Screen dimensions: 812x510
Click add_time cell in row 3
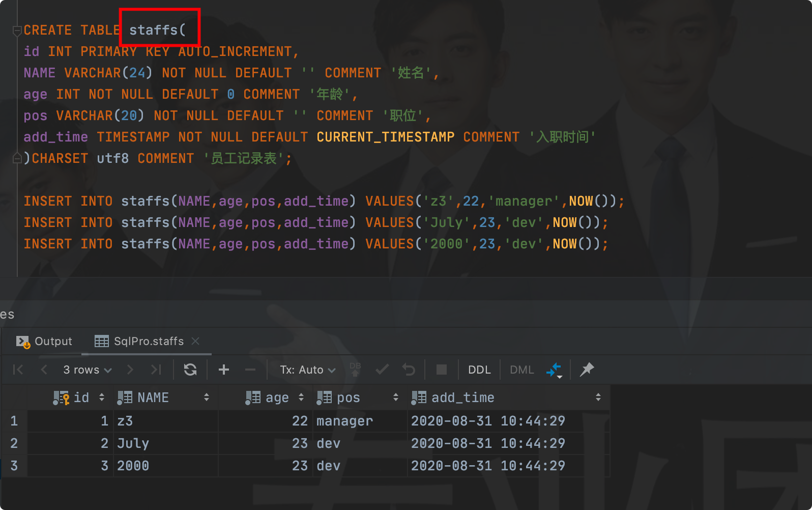pyautogui.click(x=508, y=466)
